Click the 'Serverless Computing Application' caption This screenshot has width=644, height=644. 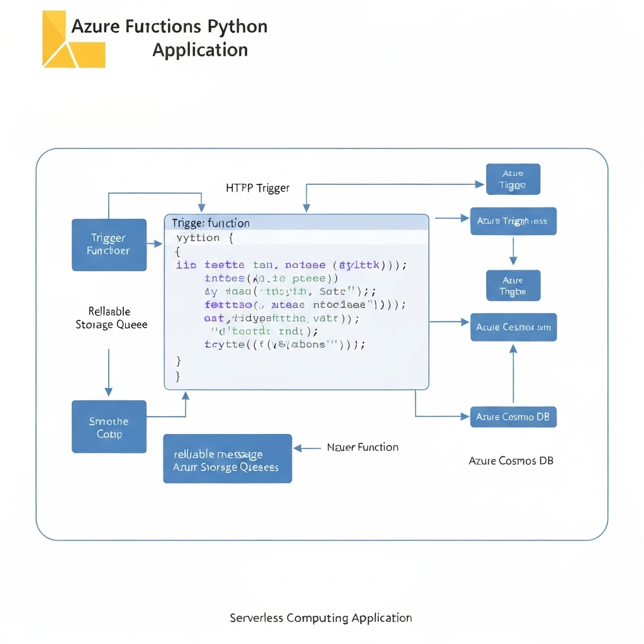[x=321, y=618]
